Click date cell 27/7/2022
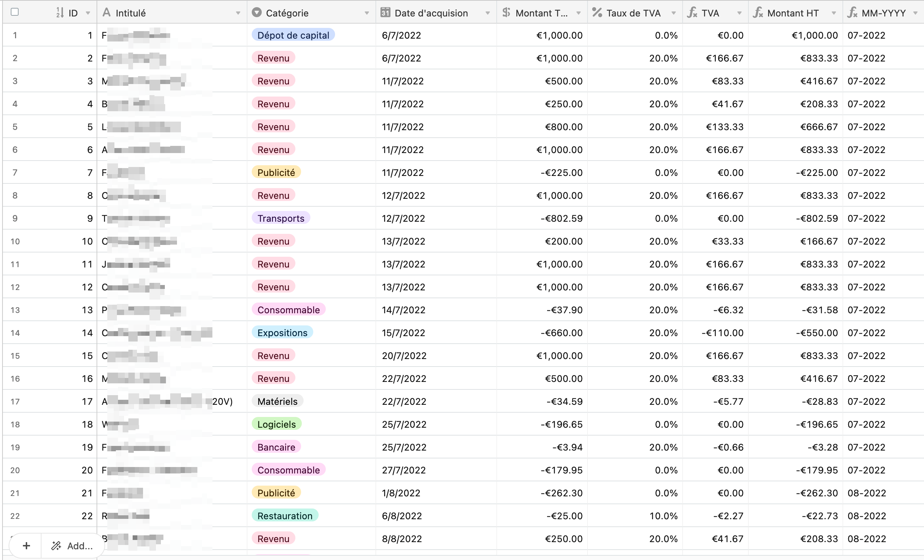The width and height of the screenshot is (924, 560). (x=436, y=470)
